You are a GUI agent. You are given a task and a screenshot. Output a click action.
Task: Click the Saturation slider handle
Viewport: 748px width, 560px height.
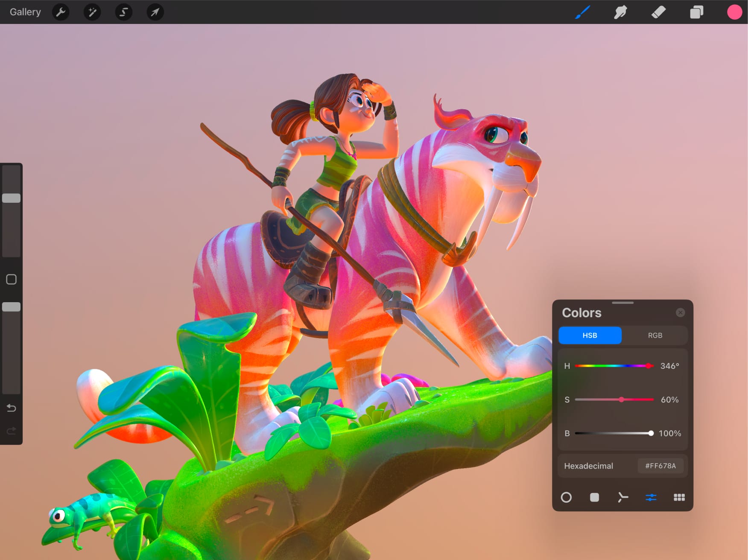tap(622, 400)
